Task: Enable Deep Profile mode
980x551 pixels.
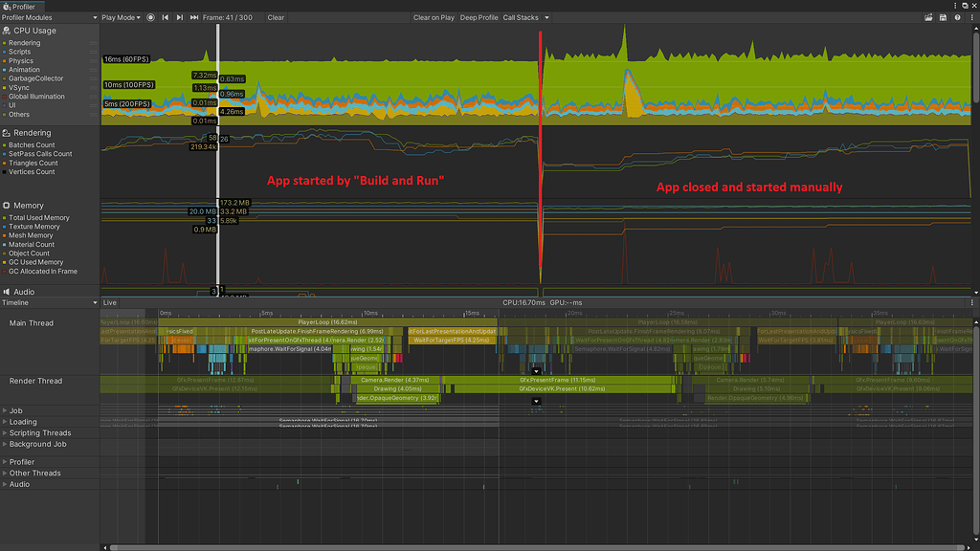Action: point(479,17)
